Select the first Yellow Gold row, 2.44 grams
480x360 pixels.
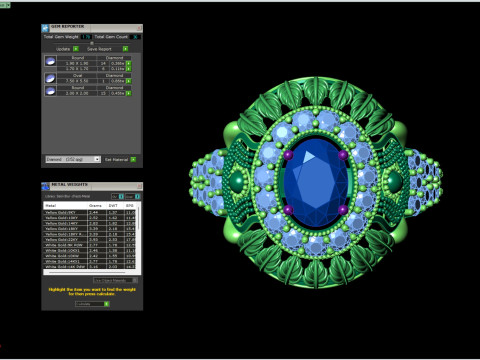tap(90, 212)
